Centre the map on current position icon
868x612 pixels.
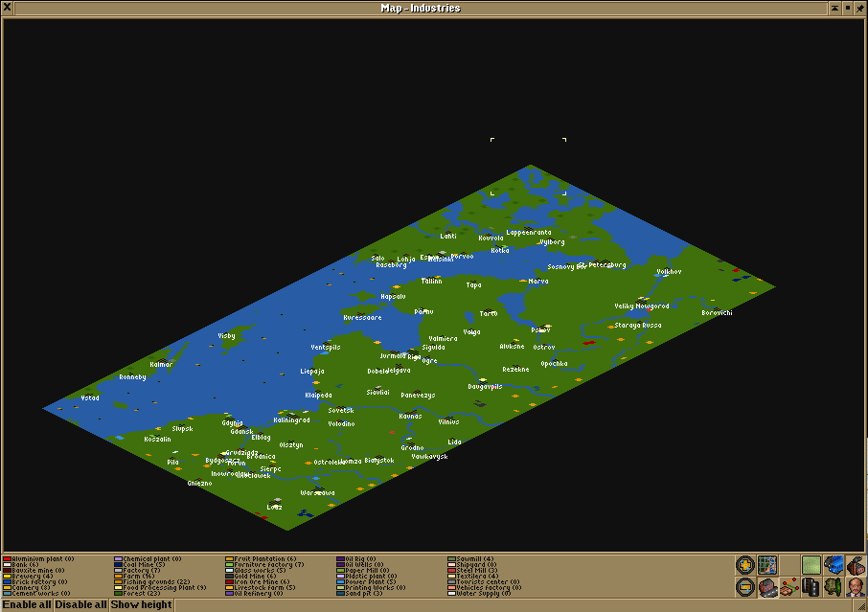pos(767,565)
